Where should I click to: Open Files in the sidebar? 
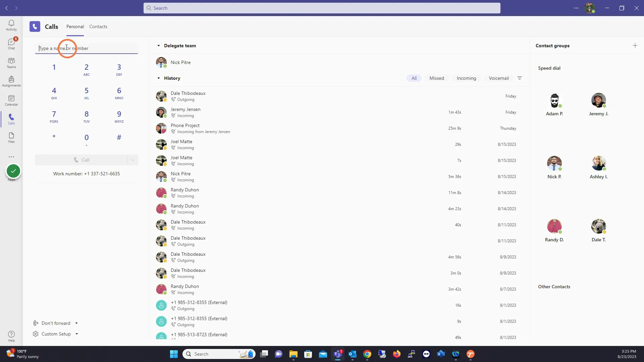(x=11, y=138)
